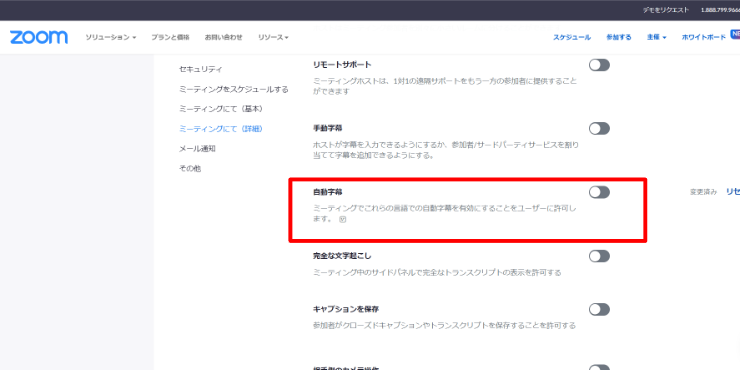Viewport: 740px width, 370px height.
Task: Click the キャプションを保存 heading
Action: 346,310
